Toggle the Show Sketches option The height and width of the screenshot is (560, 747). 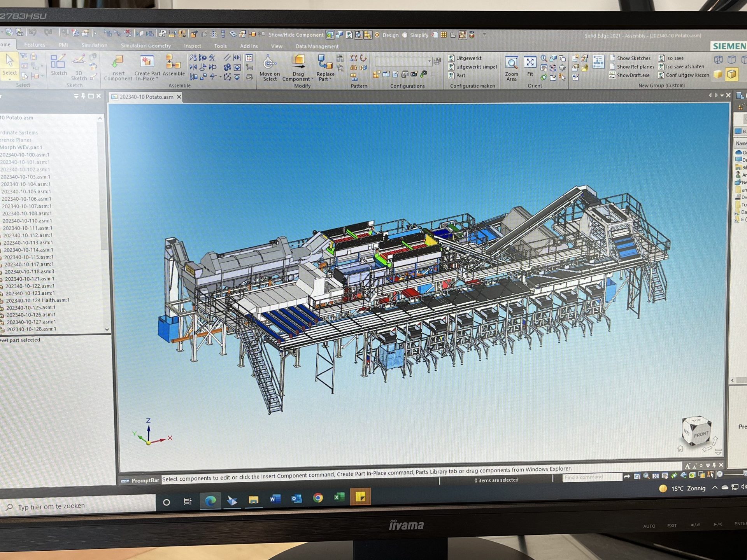(x=630, y=58)
